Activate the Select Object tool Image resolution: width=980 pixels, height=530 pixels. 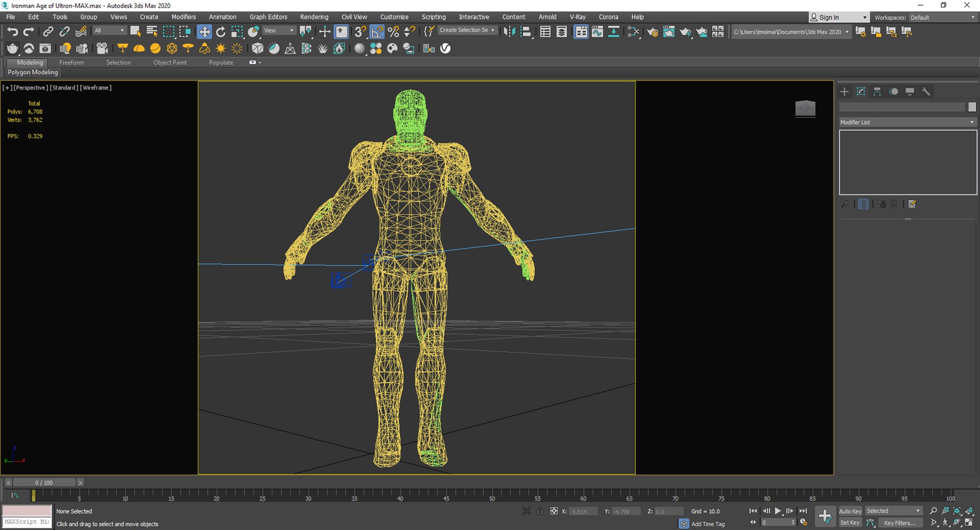click(x=135, y=32)
